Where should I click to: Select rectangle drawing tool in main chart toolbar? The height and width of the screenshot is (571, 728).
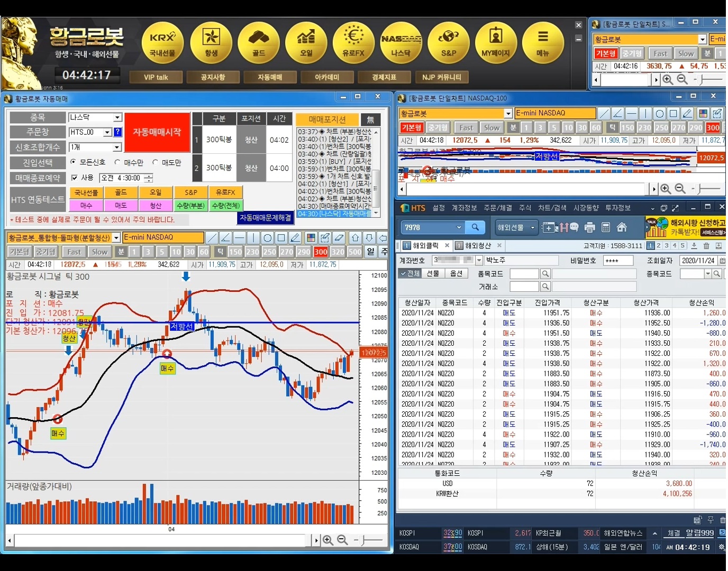(281, 237)
